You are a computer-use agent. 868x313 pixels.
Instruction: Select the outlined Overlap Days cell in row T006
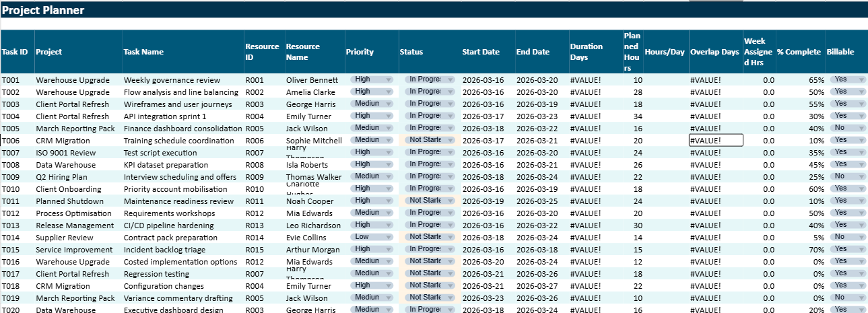click(x=715, y=141)
